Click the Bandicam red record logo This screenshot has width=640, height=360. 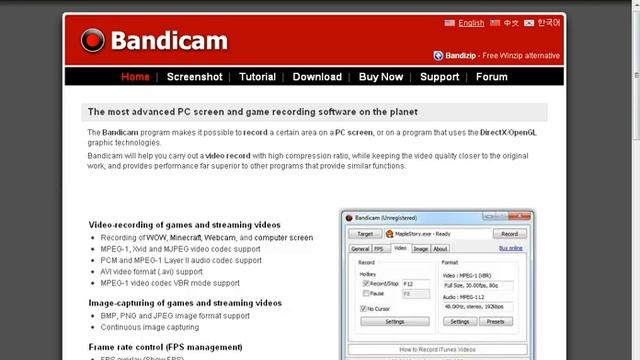[x=93, y=40]
